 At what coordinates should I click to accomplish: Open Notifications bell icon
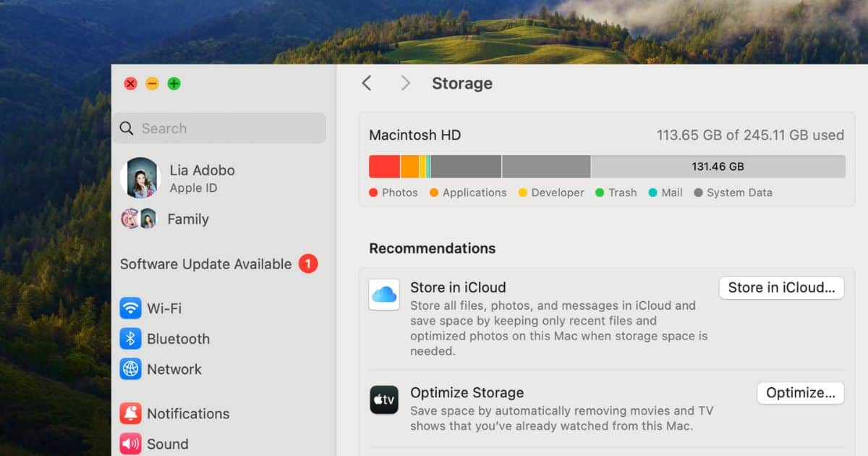tap(131, 414)
